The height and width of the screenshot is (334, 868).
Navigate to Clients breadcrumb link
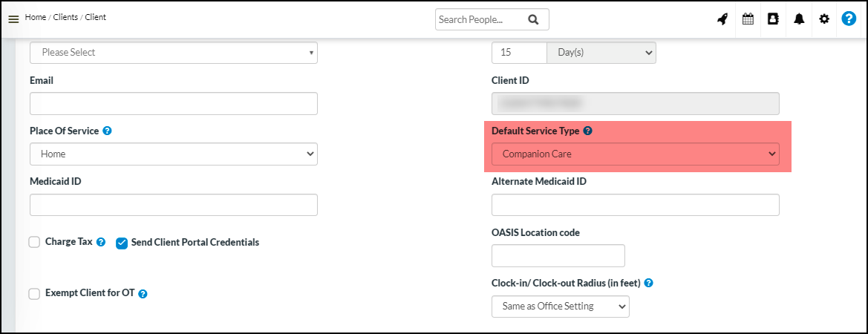(65, 17)
